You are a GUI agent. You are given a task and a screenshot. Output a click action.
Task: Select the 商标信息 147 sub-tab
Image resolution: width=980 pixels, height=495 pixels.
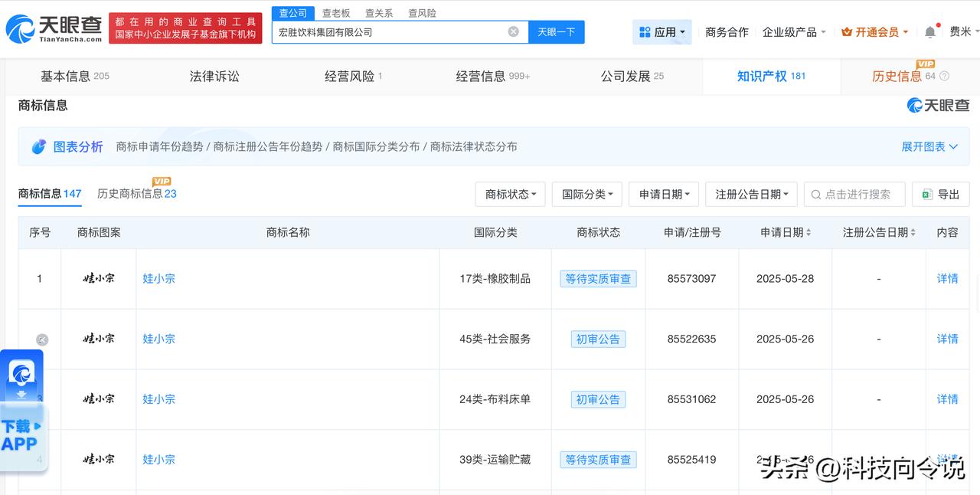(x=50, y=194)
